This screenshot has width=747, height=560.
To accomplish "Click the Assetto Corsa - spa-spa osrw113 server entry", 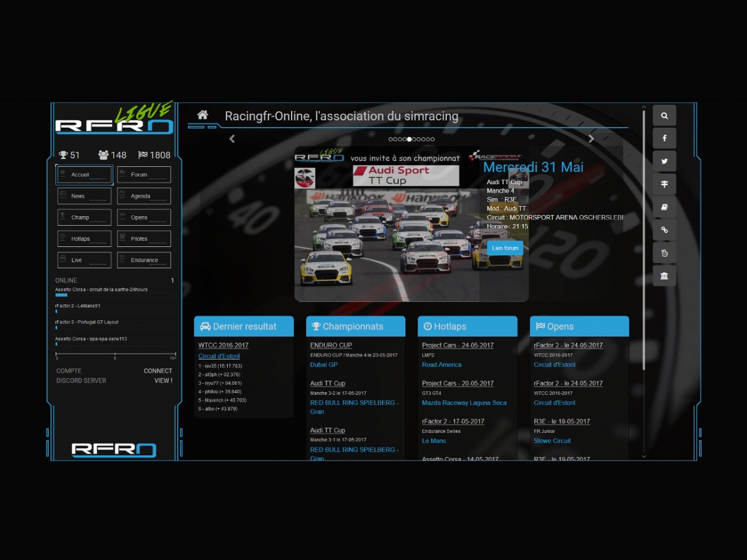I will (x=91, y=339).
